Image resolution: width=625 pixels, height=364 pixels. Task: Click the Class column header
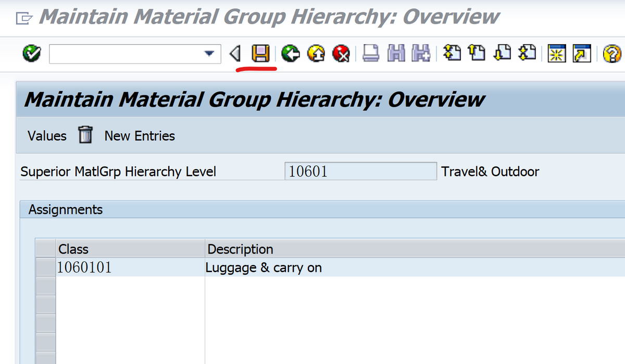[x=130, y=249]
